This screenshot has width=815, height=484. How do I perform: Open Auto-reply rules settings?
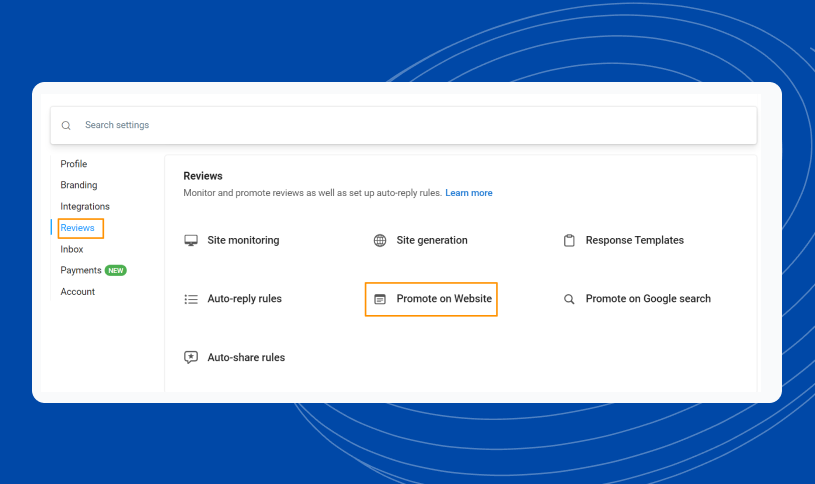[244, 298]
